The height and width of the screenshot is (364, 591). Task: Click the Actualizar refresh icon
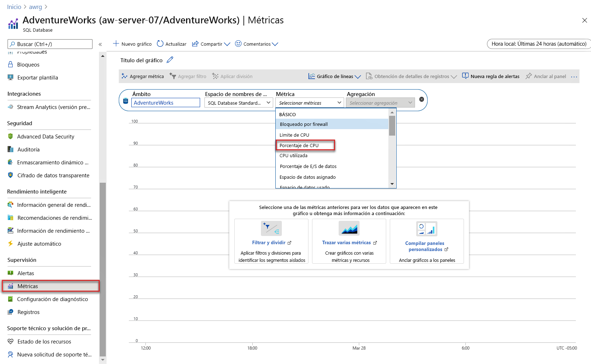click(160, 44)
